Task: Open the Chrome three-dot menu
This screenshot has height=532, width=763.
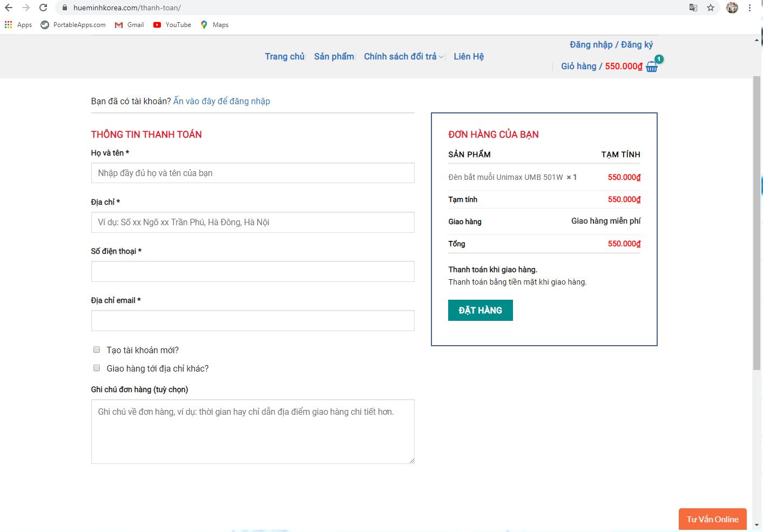Action: [x=750, y=8]
